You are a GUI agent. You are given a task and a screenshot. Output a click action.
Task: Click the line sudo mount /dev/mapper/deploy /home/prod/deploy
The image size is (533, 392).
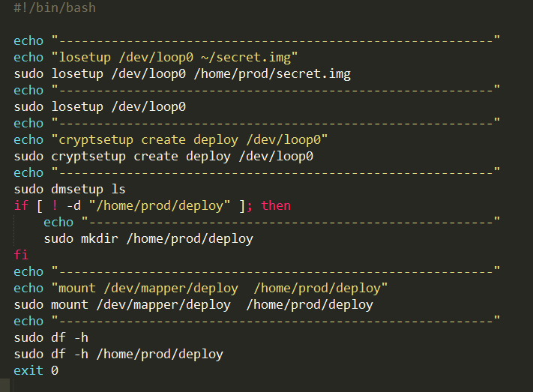193,304
